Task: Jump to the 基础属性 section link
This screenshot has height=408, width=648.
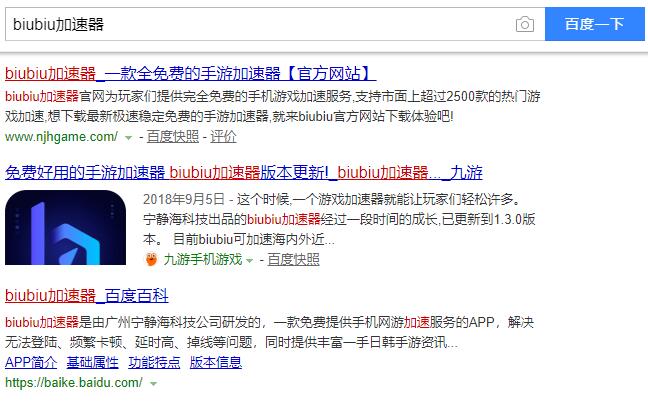Action: (93, 363)
